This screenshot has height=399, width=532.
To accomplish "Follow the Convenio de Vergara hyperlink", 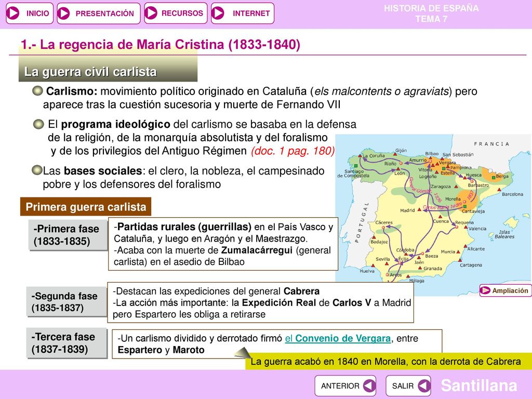I will click(x=338, y=338).
